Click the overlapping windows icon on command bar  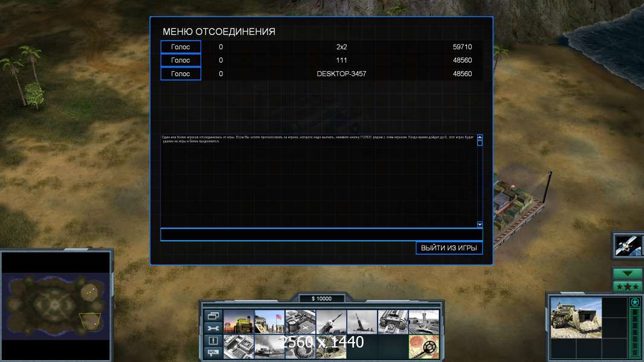pos(213,316)
